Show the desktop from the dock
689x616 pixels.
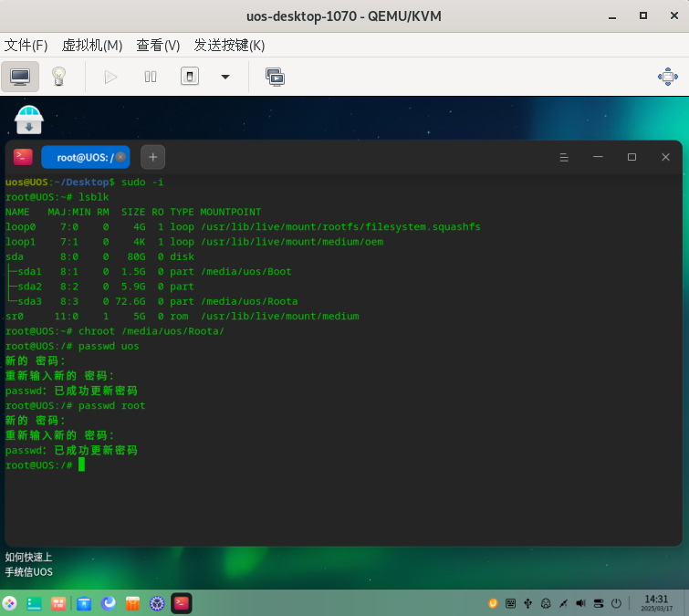click(34, 604)
